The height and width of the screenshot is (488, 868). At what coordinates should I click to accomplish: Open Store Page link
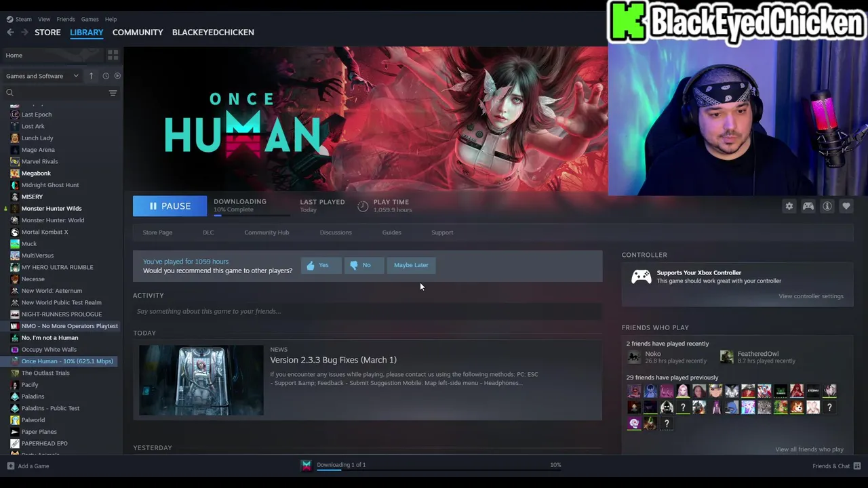[157, 232]
